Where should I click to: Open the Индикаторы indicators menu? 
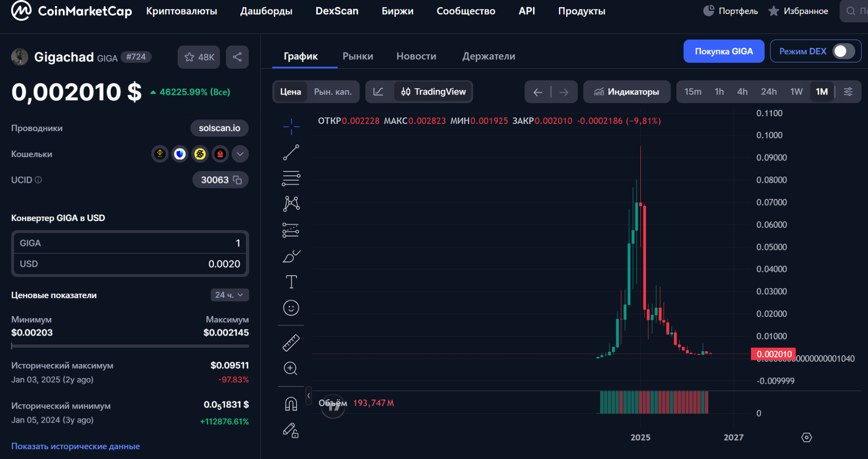tap(627, 92)
